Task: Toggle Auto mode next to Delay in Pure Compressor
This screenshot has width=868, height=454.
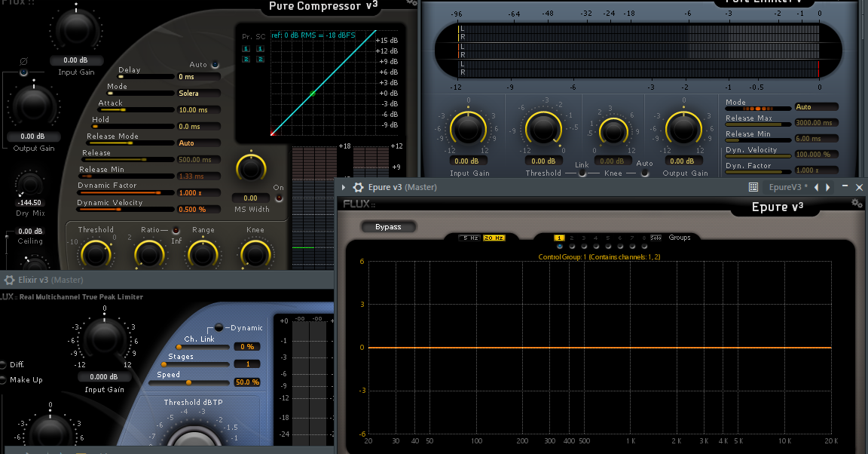Action: [x=213, y=64]
